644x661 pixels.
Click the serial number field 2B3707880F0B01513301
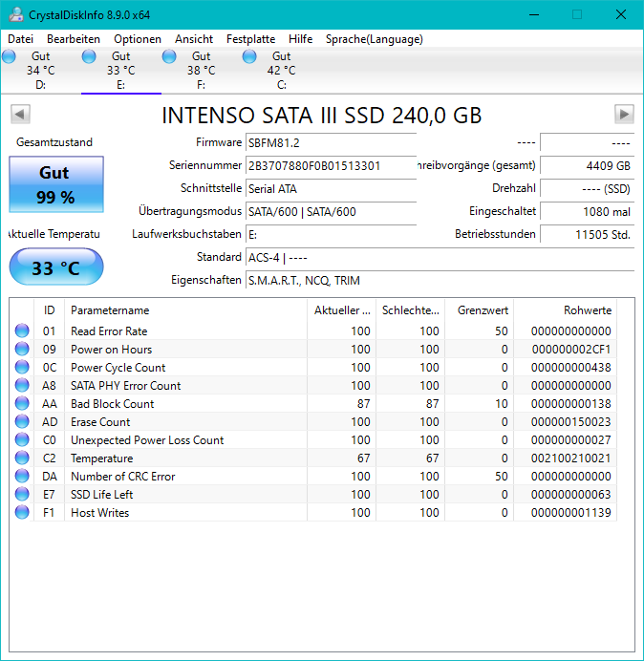[331, 165]
